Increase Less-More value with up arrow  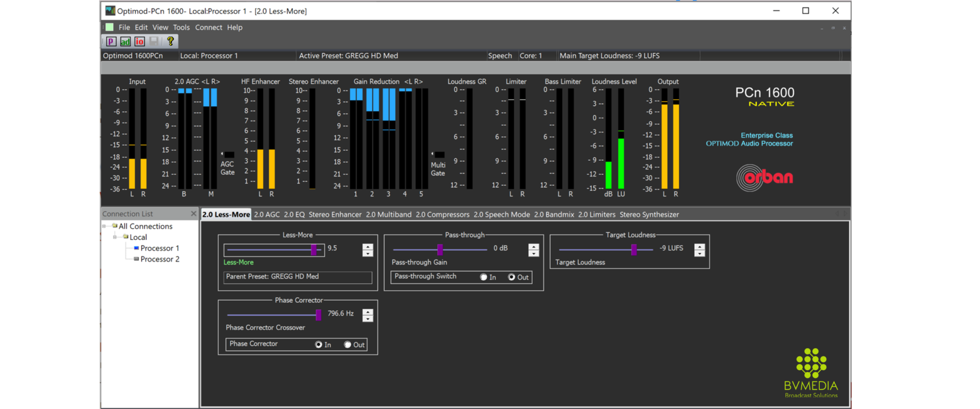pos(367,247)
